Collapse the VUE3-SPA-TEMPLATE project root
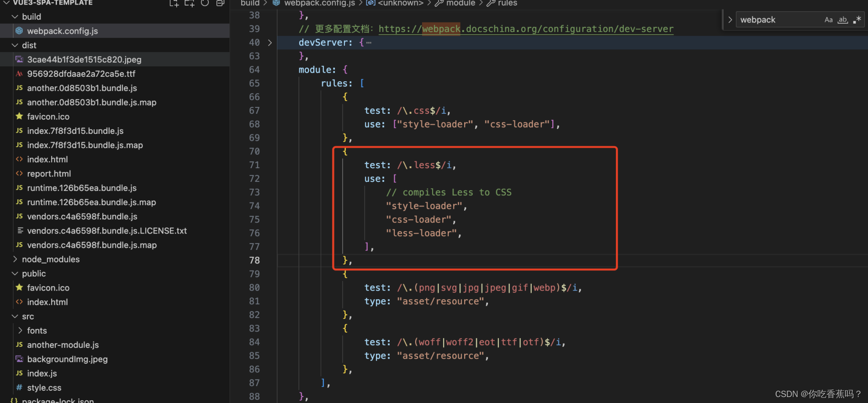868x403 pixels. pos(5,3)
